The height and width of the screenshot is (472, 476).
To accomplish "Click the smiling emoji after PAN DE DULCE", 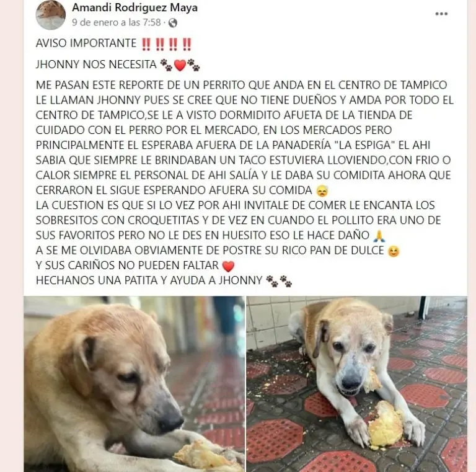I will tap(394, 251).
